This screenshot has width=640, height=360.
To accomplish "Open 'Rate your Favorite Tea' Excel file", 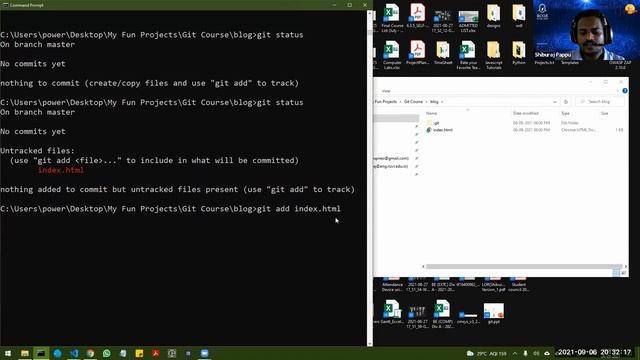I will 468,55.
